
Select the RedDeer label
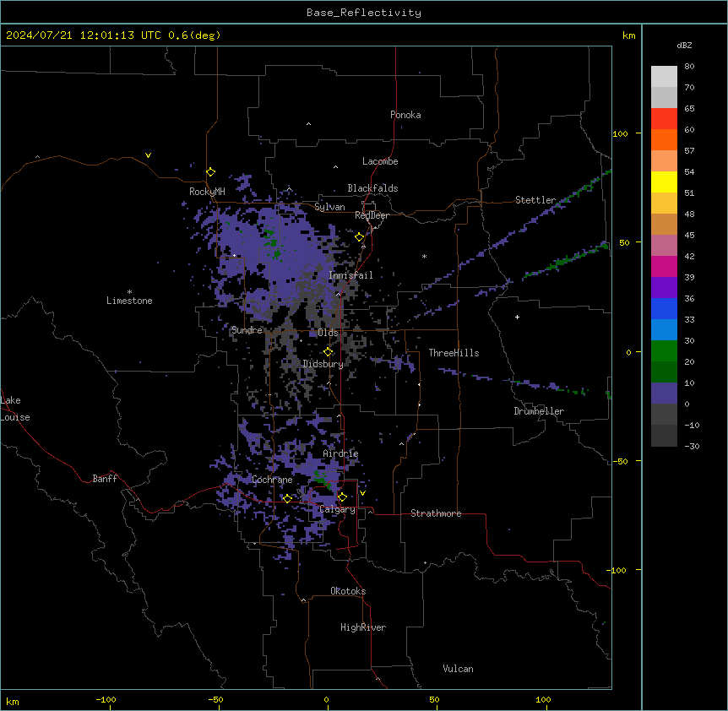coord(372,215)
